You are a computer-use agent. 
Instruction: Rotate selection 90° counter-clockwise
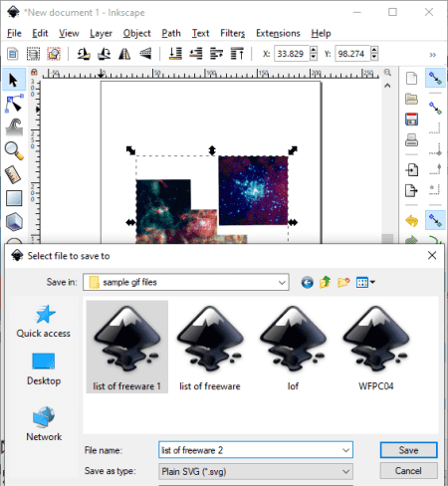tap(84, 54)
